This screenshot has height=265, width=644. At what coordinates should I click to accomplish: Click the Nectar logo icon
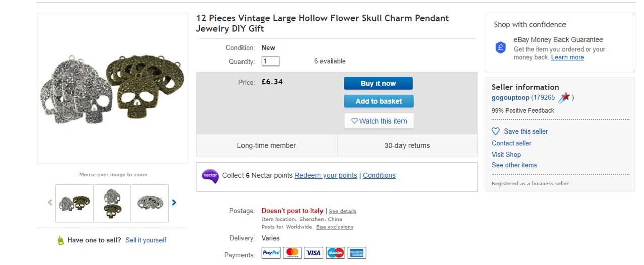tap(210, 176)
